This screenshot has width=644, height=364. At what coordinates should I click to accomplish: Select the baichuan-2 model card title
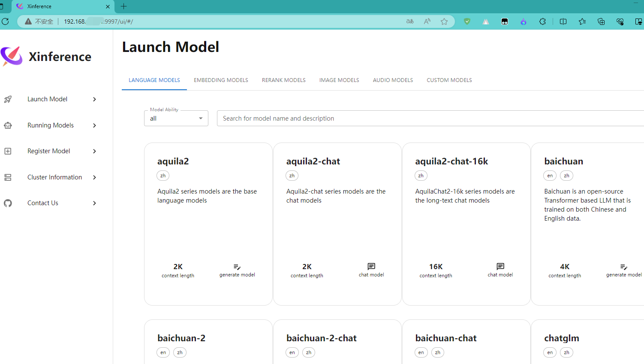click(x=181, y=338)
